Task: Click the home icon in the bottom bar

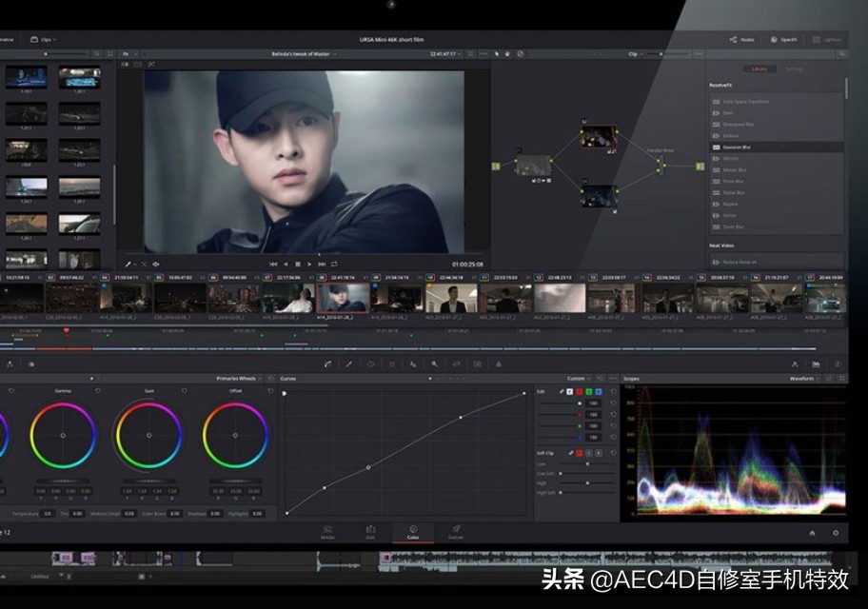Action: [x=812, y=533]
